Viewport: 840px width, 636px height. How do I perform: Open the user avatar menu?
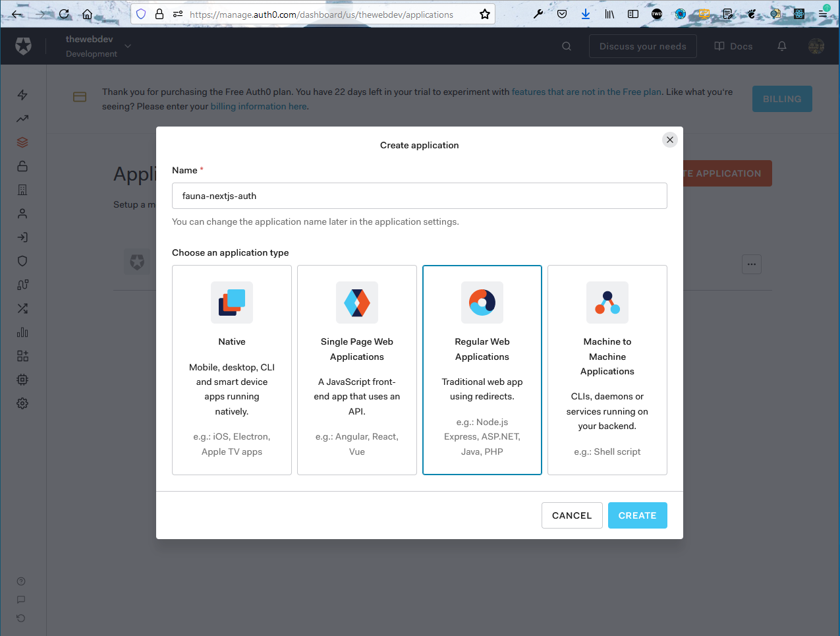[816, 46]
